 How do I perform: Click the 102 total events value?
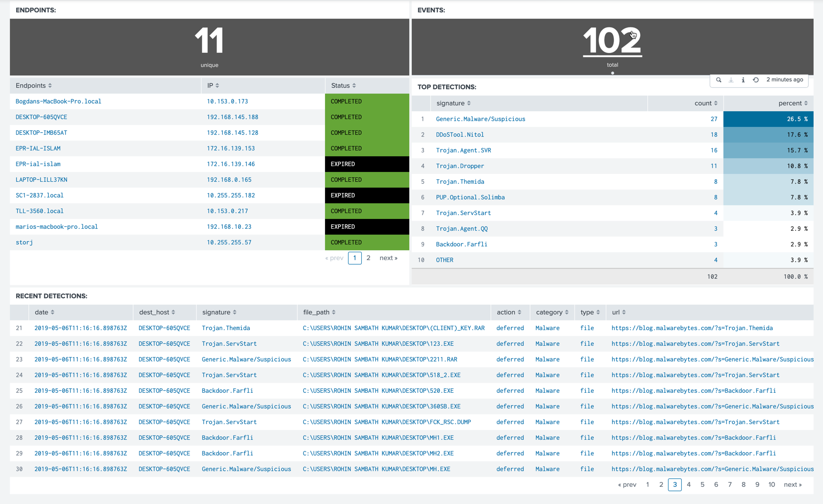click(x=612, y=41)
